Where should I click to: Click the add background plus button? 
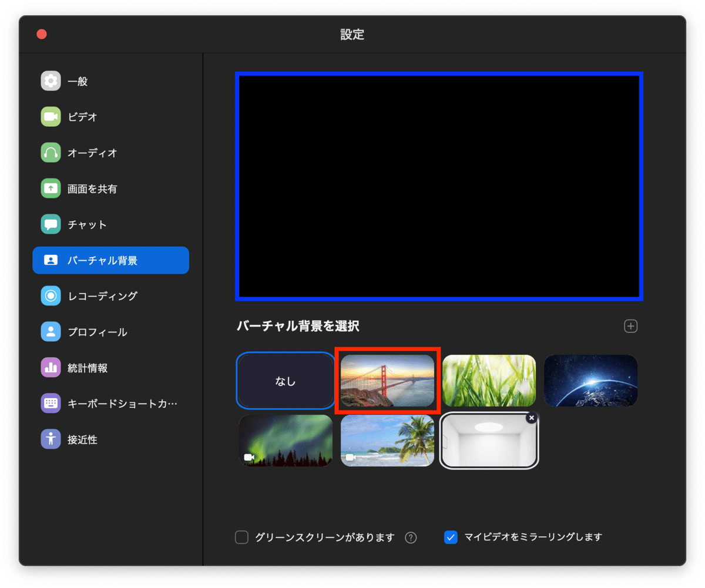tap(630, 326)
